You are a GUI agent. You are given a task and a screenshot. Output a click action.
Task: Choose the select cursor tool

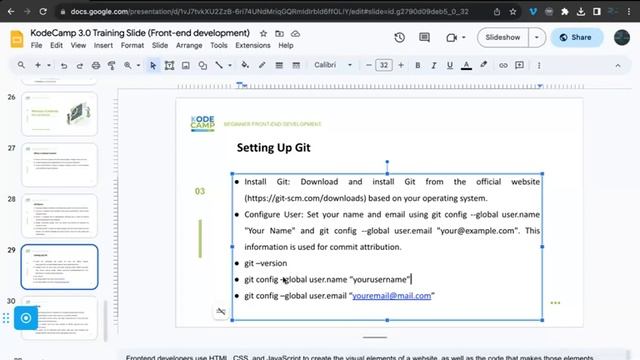pyautogui.click(x=153, y=65)
